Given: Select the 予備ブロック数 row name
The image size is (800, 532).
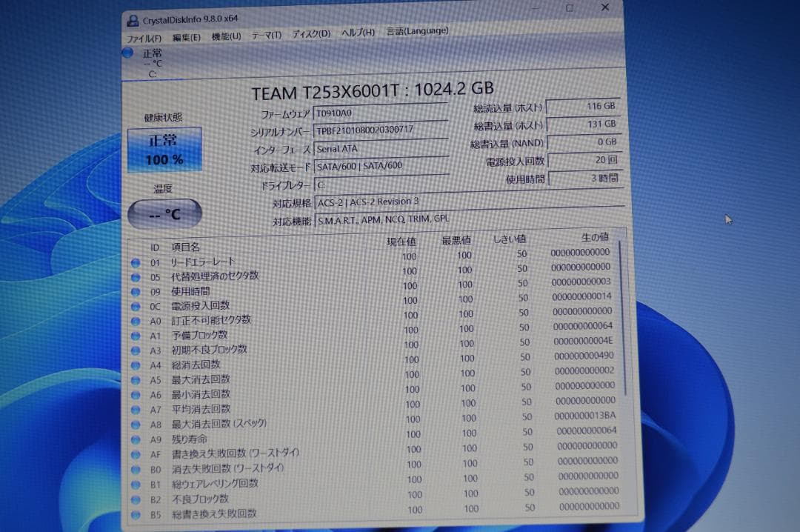Looking at the screenshot, I should click(x=199, y=336).
